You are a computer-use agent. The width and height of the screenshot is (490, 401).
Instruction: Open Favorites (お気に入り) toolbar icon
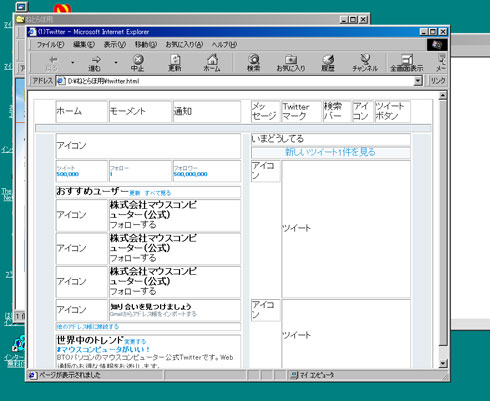click(291, 63)
